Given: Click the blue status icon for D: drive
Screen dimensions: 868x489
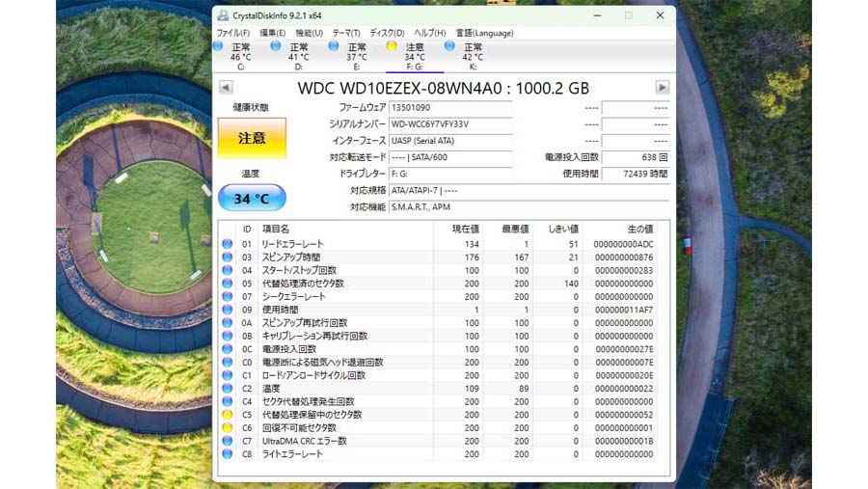Looking at the screenshot, I should 275,46.
